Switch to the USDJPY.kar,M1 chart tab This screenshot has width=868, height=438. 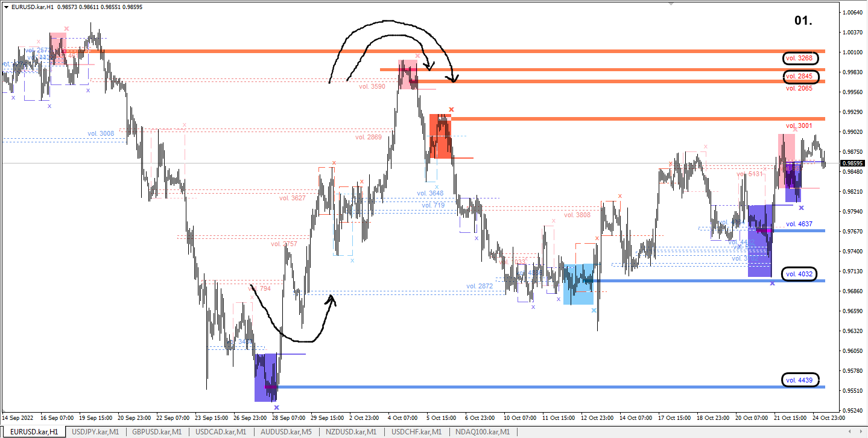point(95,432)
